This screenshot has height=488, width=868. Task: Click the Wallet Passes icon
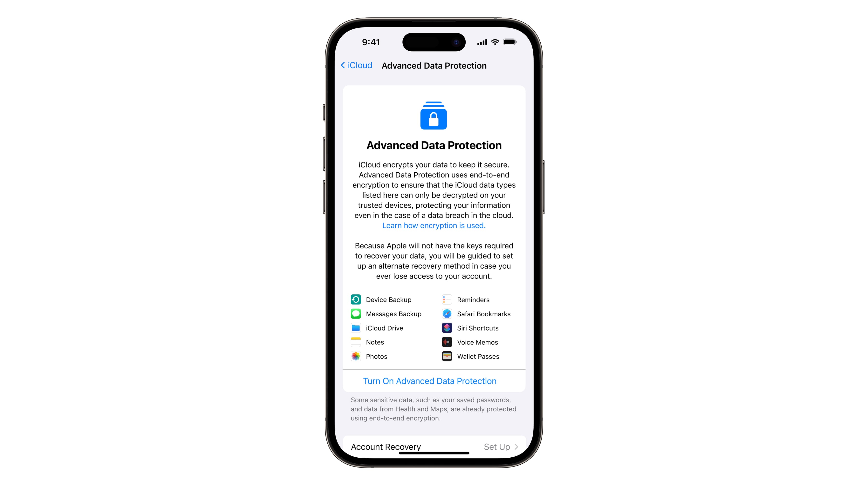[x=447, y=356]
